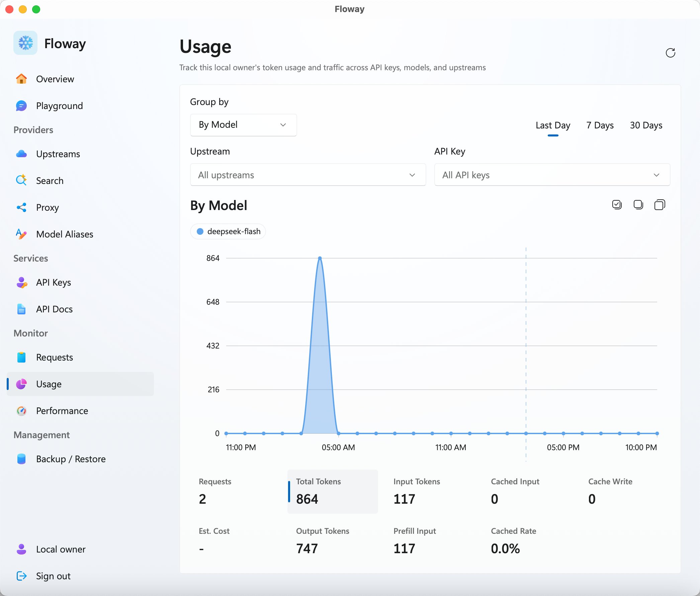Image resolution: width=700 pixels, height=596 pixels.
Task: Open API Keys via its person-key icon
Action: pyautogui.click(x=21, y=282)
